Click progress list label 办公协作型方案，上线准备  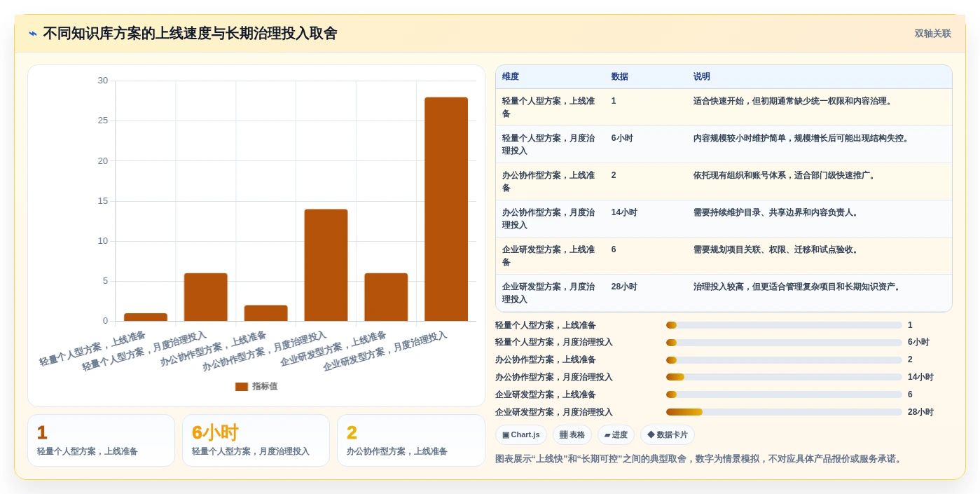point(546,359)
